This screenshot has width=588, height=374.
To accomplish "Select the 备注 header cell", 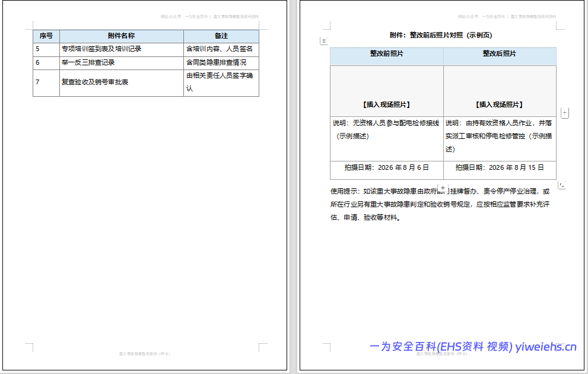I will pyautogui.click(x=221, y=36).
